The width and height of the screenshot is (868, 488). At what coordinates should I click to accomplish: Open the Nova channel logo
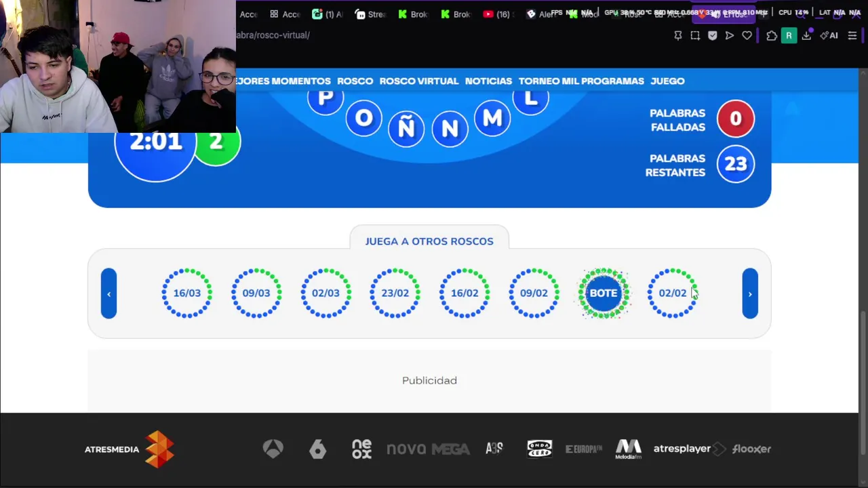coord(406,449)
